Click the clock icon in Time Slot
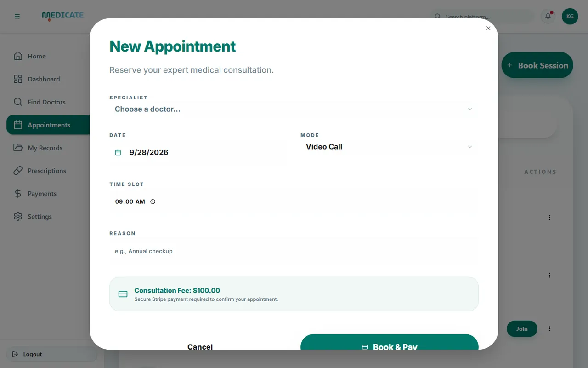The width and height of the screenshot is (588, 368). (x=153, y=201)
